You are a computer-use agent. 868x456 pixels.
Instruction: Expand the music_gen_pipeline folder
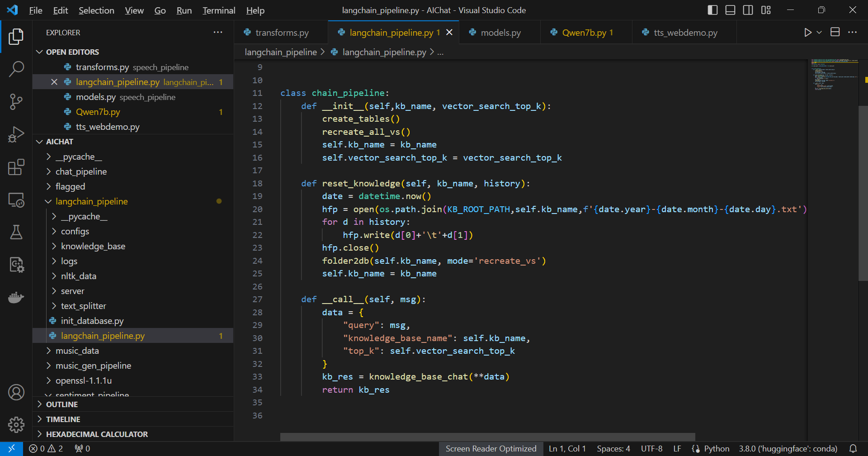pos(133,366)
